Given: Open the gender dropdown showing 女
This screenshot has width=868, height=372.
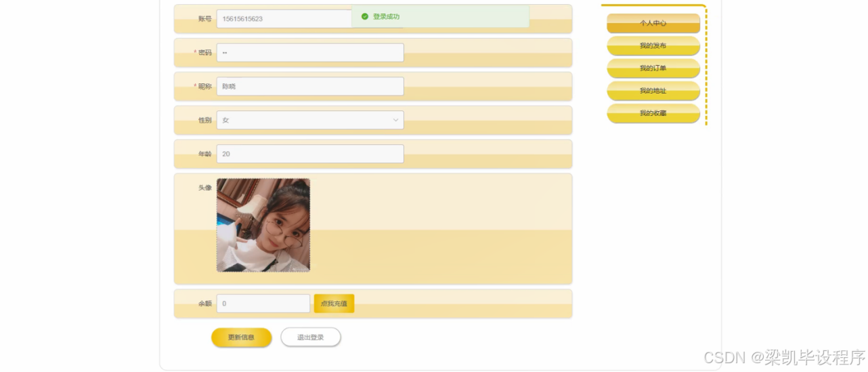Looking at the screenshot, I should click(310, 120).
